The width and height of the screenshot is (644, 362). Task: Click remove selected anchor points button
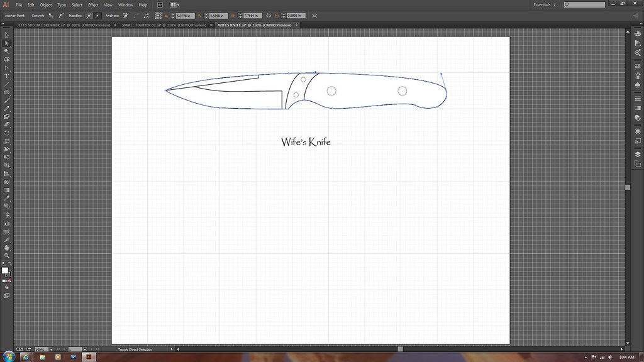pos(125,15)
